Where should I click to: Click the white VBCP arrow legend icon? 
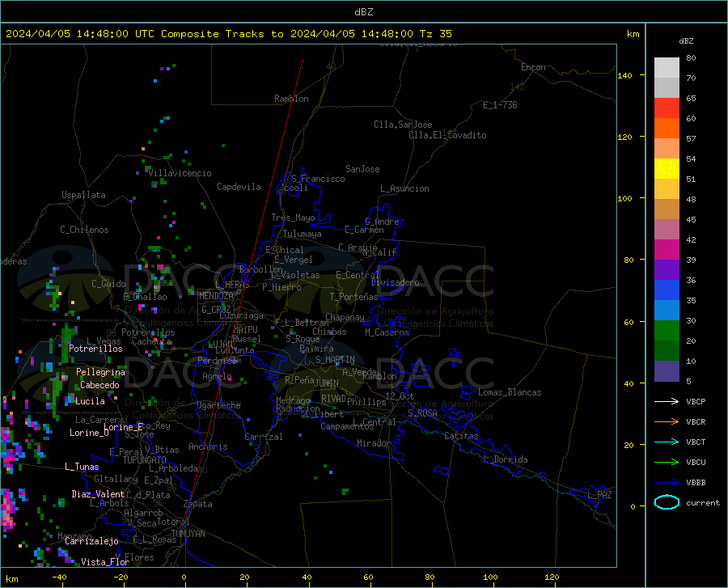click(667, 401)
